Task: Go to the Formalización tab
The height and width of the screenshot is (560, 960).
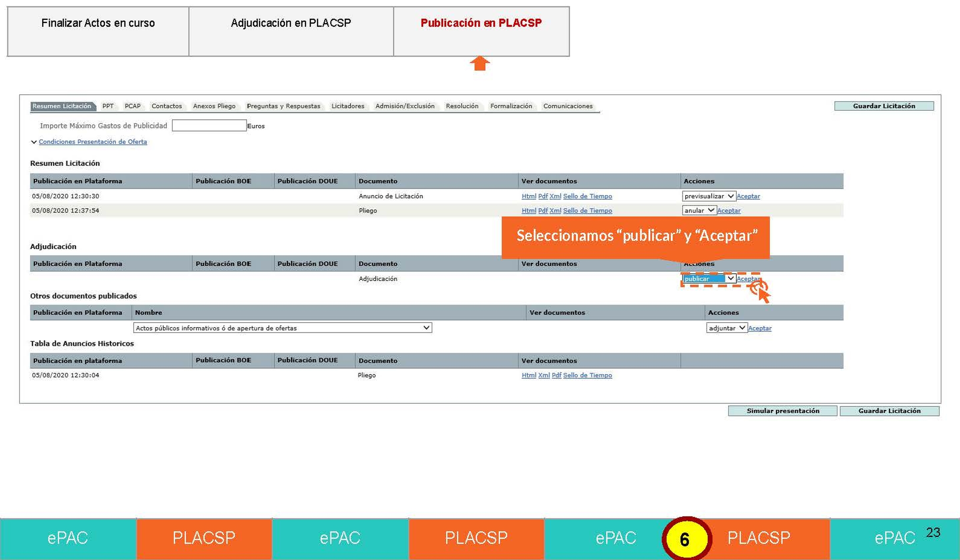Action: tap(511, 106)
